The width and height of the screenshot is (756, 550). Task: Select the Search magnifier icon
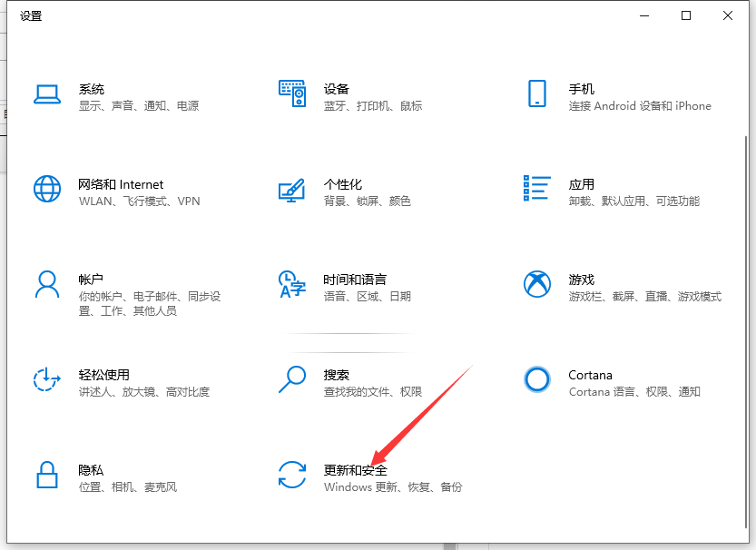point(292,379)
